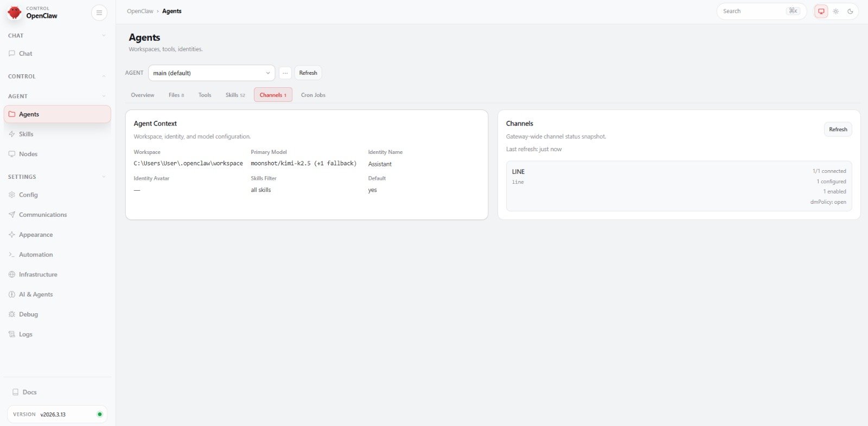The height and width of the screenshot is (426, 868).
Task: Toggle the sidebar hamburger menu button
Action: [99, 12]
